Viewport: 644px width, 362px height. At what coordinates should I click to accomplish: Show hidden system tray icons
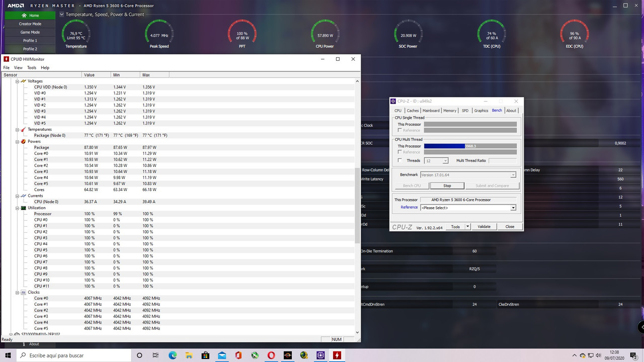tap(575, 355)
